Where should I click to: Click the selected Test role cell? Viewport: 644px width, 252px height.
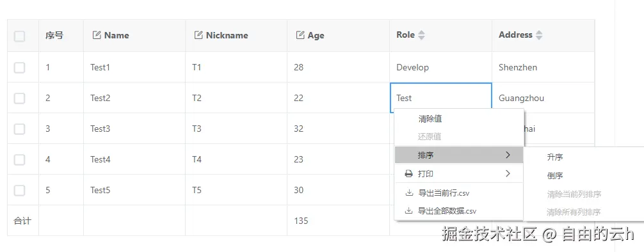pyautogui.click(x=440, y=98)
